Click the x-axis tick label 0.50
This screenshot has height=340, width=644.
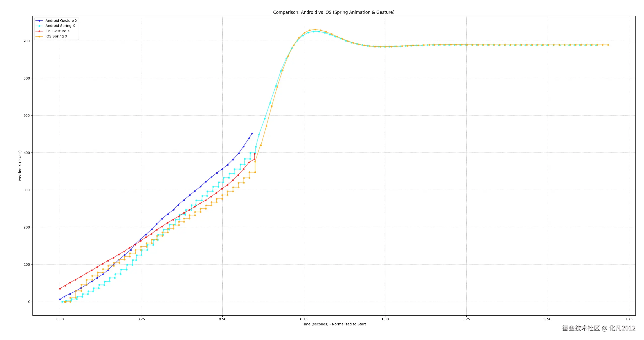tap(222, 319)
